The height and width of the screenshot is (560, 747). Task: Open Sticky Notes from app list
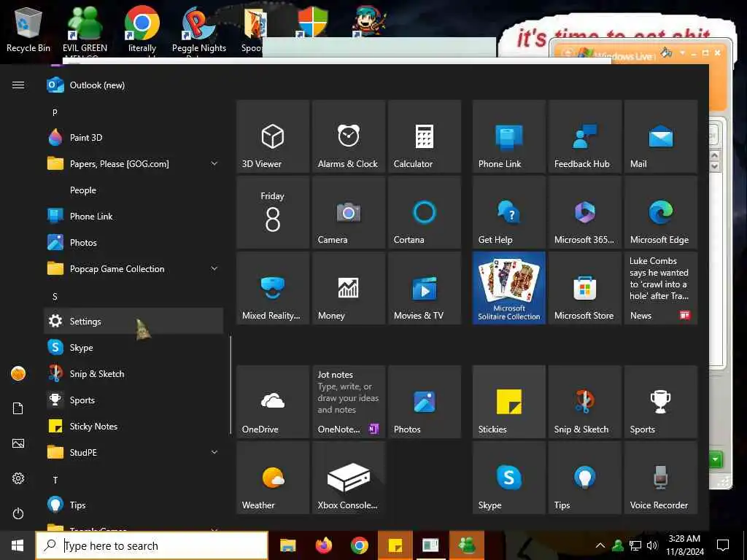click(x=133, y=426)
